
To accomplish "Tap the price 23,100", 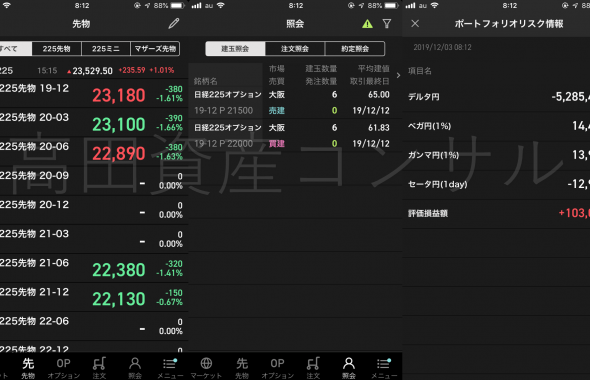I will [x=119, y=125].
